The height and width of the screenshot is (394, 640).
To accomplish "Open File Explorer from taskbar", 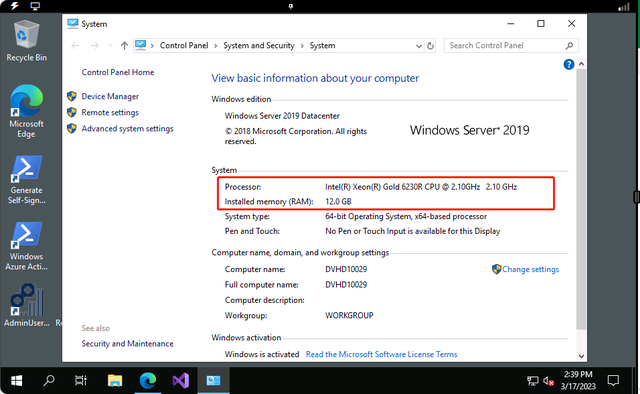I will click(x=115, y=381).
